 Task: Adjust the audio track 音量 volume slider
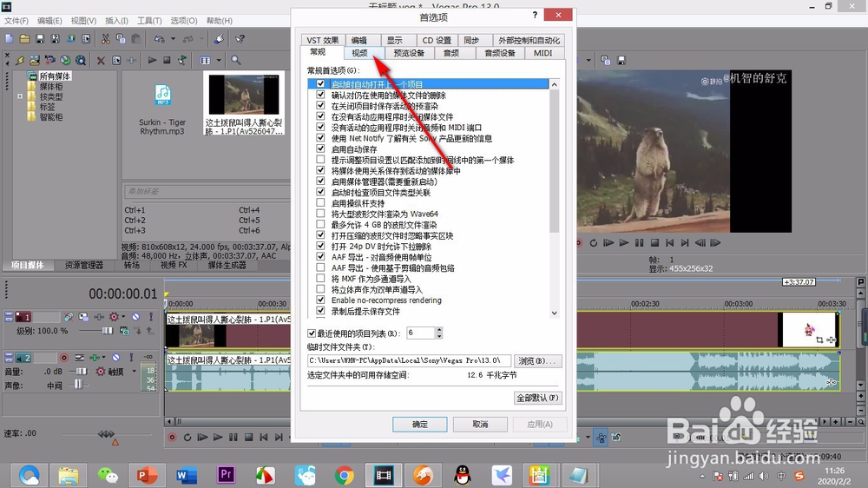pos(80,371)
